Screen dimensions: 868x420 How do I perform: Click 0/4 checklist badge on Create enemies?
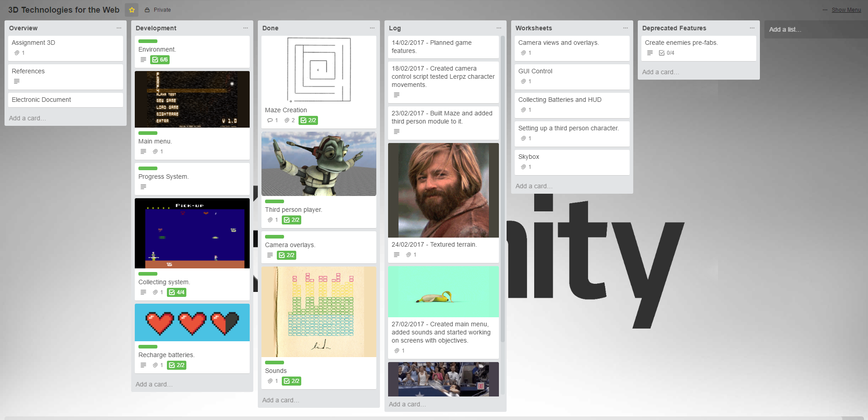point(667,53)
